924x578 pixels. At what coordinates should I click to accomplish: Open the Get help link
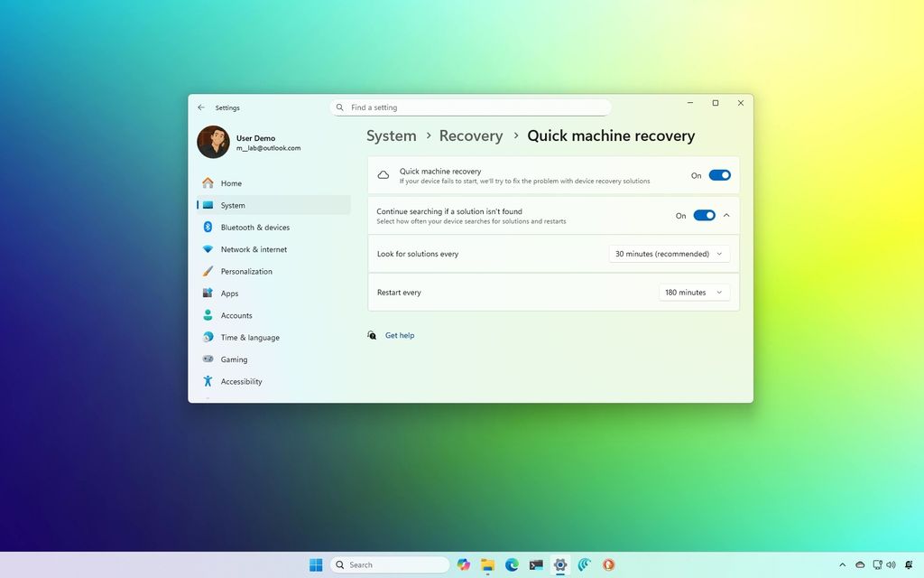tap(400, 335)
